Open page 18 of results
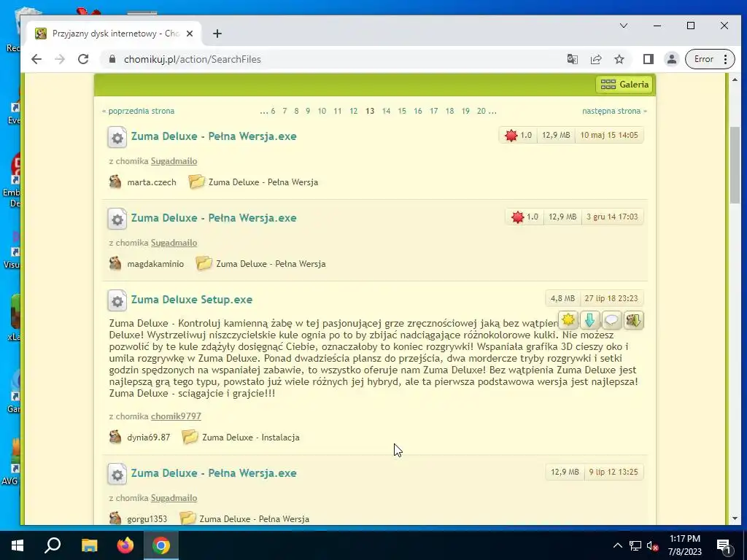 (x=449, y=111)
